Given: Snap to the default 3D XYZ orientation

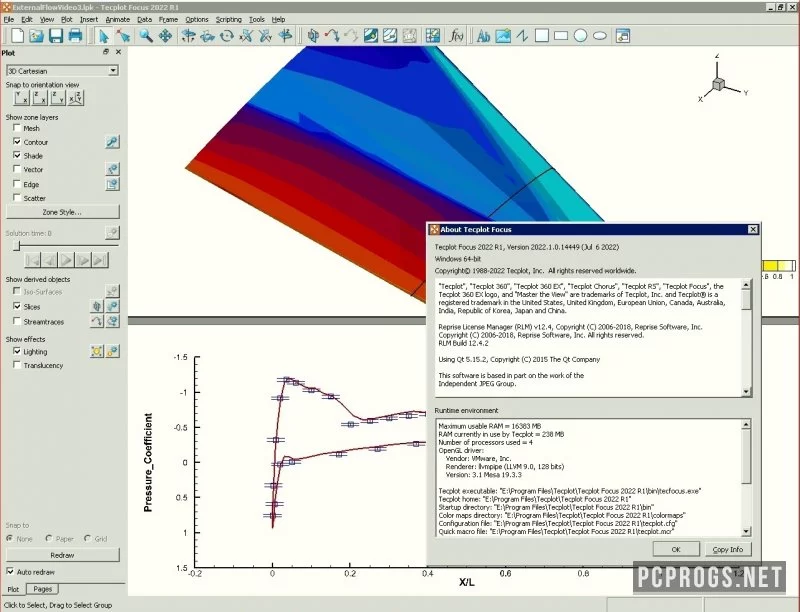Looking at the screenshot, I should point(76,97).
